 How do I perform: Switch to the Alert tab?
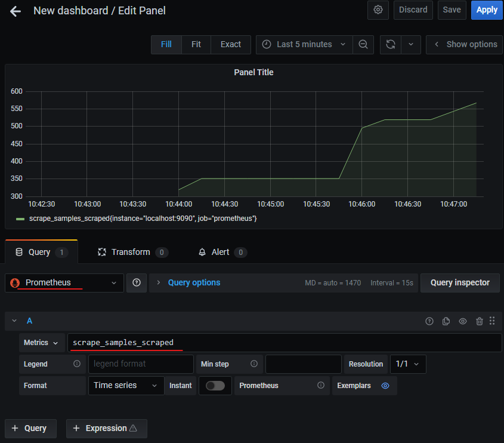[x=220, y=252]
